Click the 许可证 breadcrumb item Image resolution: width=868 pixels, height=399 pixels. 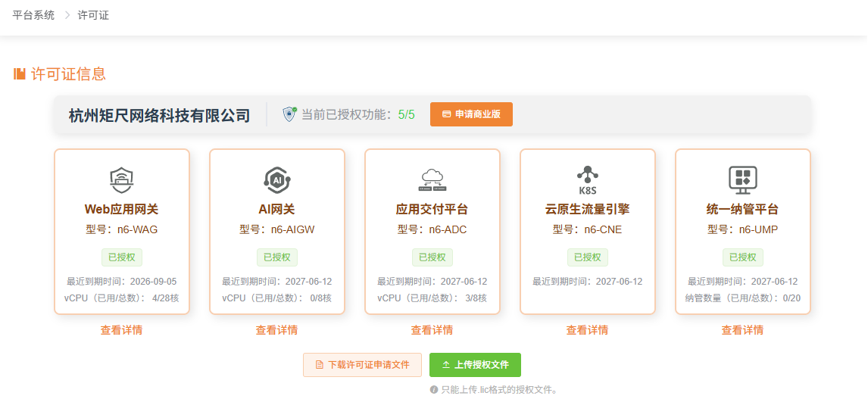(94, 15)
